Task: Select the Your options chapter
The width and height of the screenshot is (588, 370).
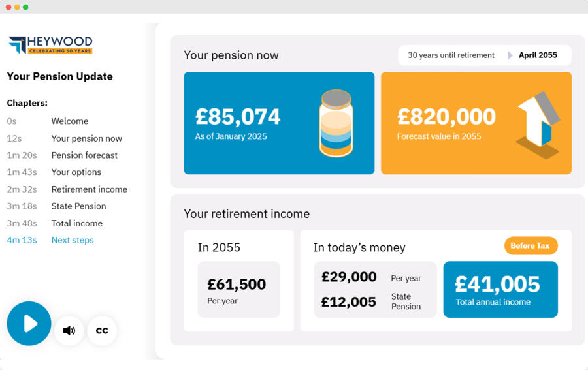Action: pos(76,172)
